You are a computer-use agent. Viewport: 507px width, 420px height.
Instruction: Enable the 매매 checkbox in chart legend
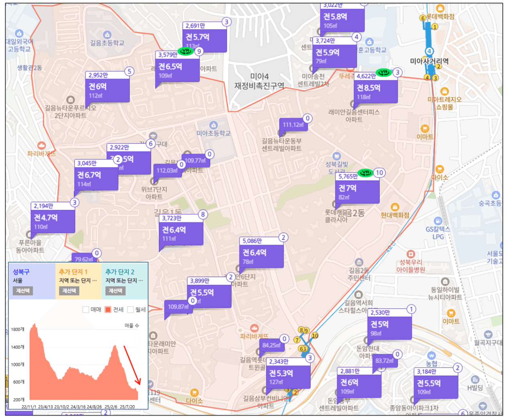(x=85, y=309)
